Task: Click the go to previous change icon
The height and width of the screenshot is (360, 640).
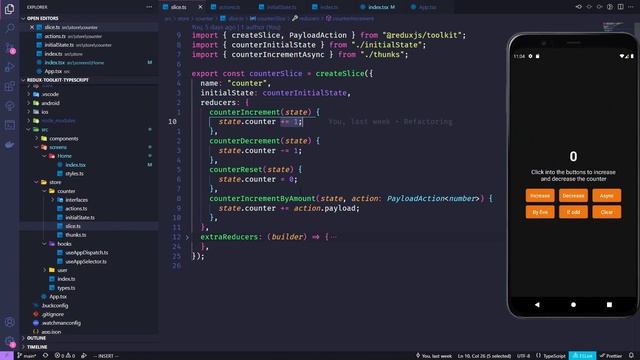Action: [579, 7]
